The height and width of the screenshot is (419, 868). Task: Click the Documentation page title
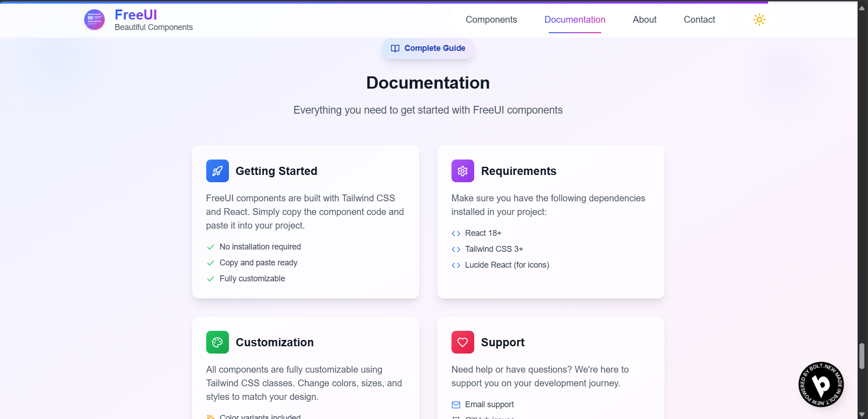[428, 83]
